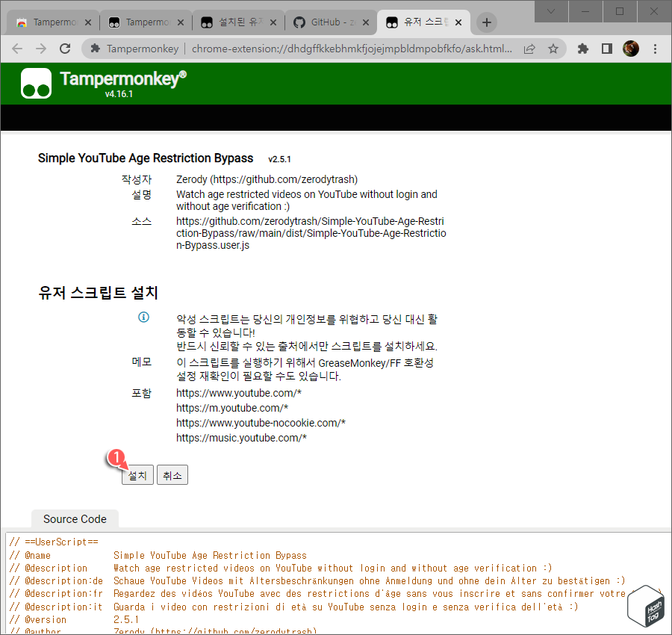672x635 pixels.
Task: Close the 설치된 유저 tab
Action: click(273, 22)
